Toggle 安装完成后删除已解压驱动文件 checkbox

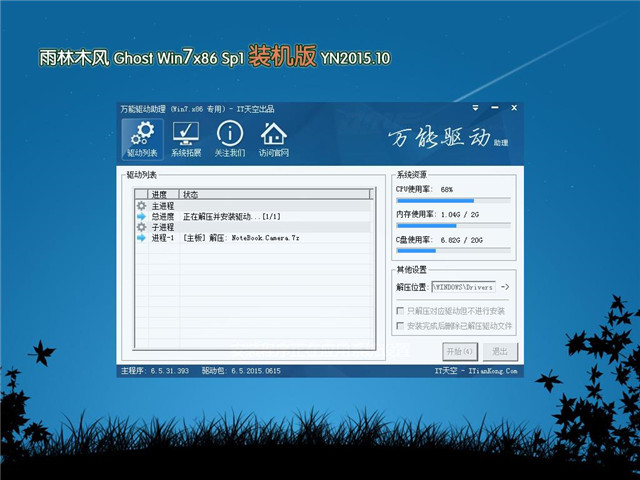coord(400,326)
